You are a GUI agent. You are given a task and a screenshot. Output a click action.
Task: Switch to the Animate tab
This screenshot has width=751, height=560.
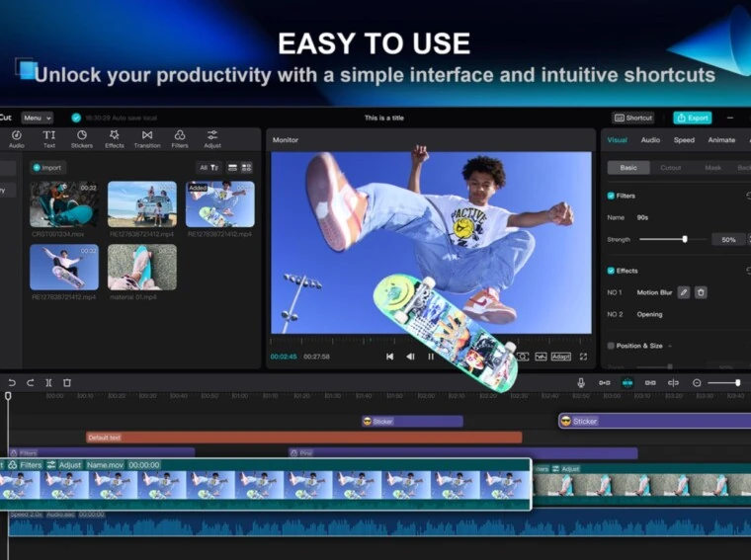(x=721, y=140)
